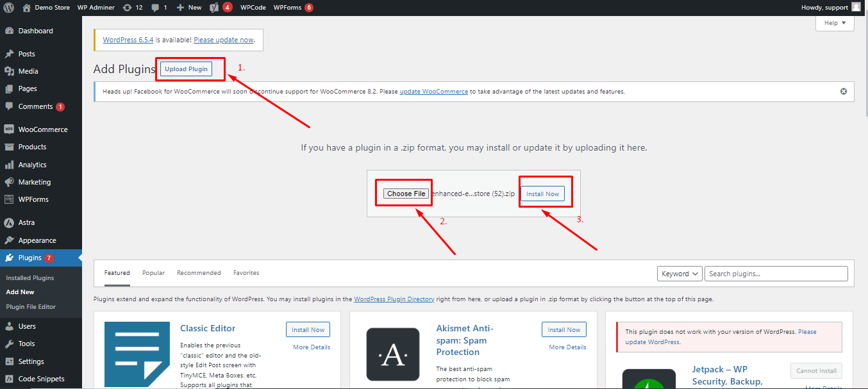Install the Akismet Anti-spam plugin
The width and height of the screenshot is (868, 389).
[564, 330]
